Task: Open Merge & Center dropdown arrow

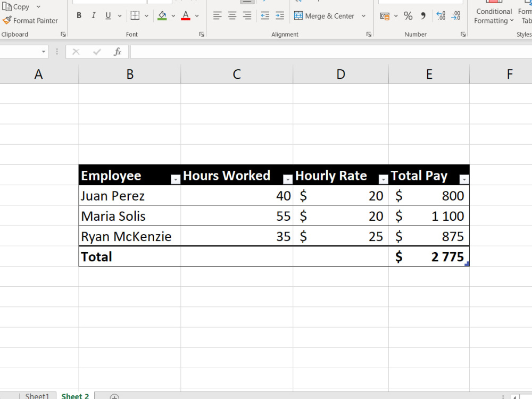Action: [x=364, y=16]
